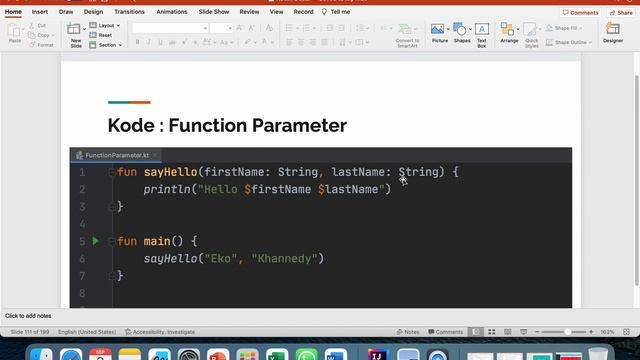Viewport: 640px width, 360px height.
Task: Insert a Text Box
Action: (482, 36)
